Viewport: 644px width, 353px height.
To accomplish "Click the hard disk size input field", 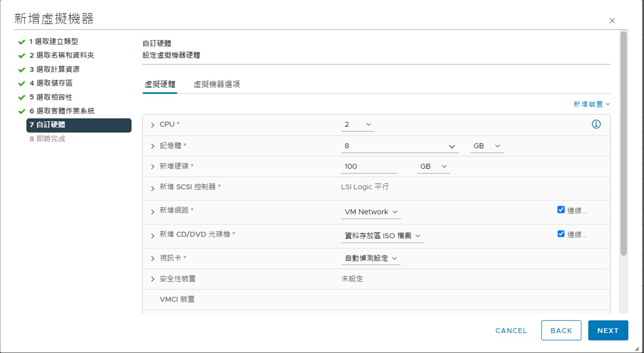I will (x=369, y=166).
